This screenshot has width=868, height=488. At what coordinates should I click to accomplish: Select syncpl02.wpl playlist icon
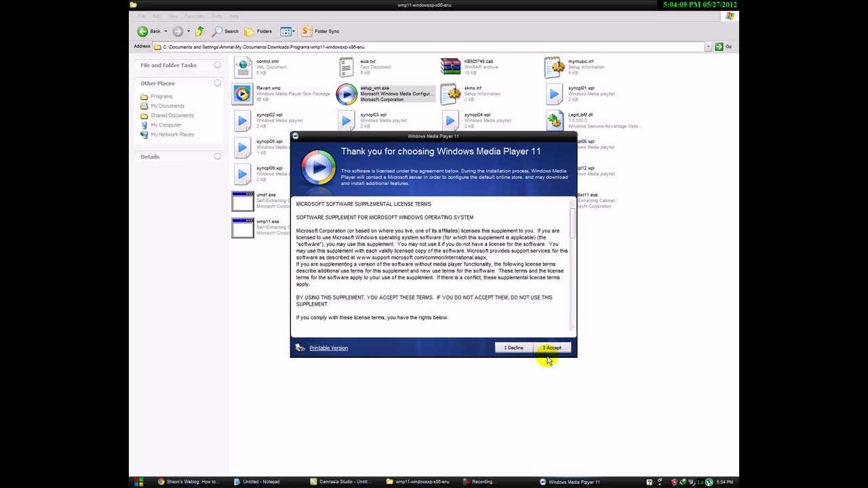pyautogui.click(x=243, y=121)
